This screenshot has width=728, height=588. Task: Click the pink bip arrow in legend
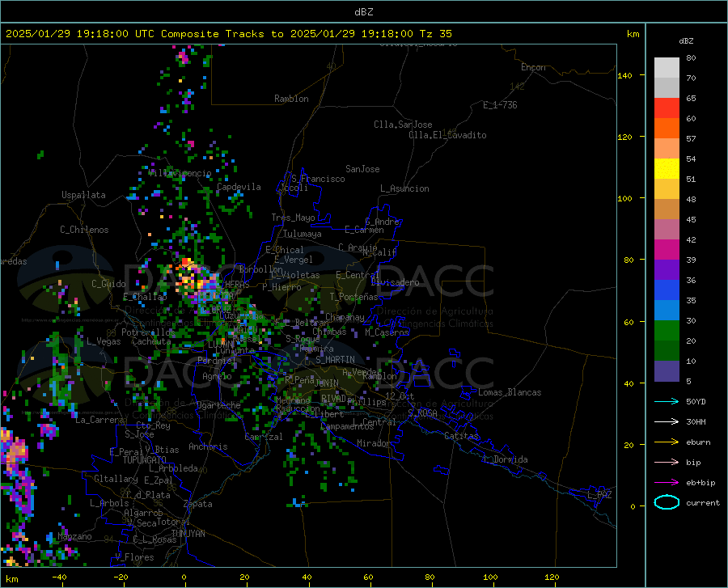coord(667,463)
